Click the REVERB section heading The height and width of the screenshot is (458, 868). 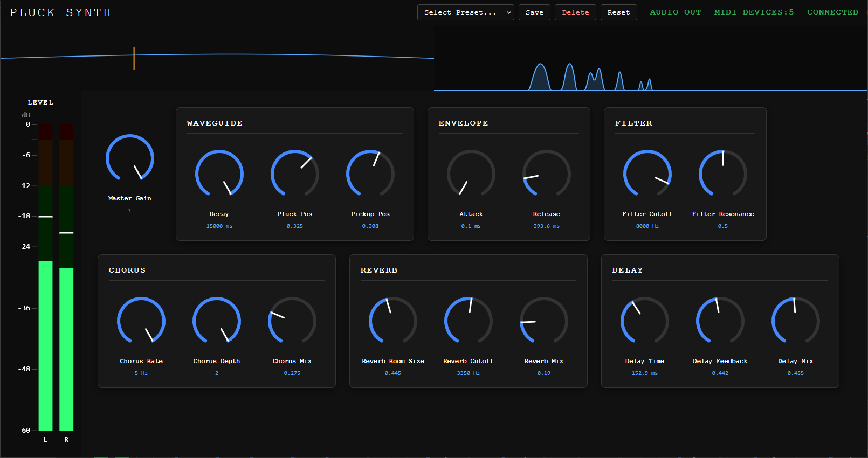click(379, 270)
